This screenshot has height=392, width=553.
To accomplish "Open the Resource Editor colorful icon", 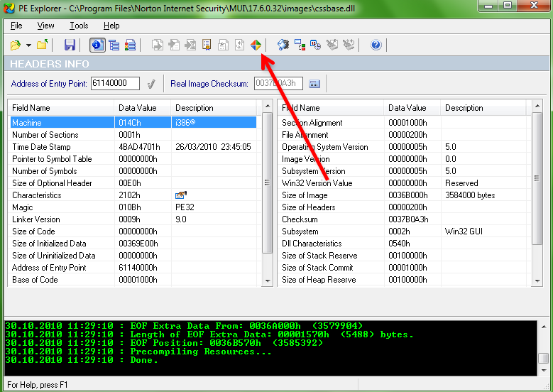I will pos(256,45).
